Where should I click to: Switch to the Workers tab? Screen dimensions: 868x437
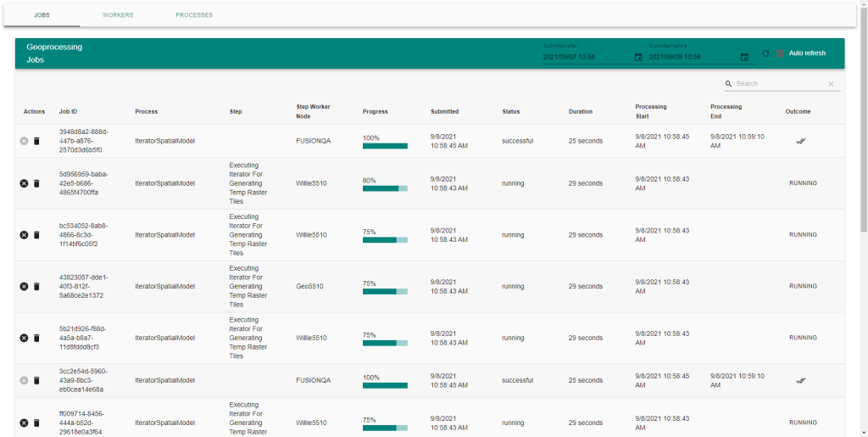click(118, 15)
